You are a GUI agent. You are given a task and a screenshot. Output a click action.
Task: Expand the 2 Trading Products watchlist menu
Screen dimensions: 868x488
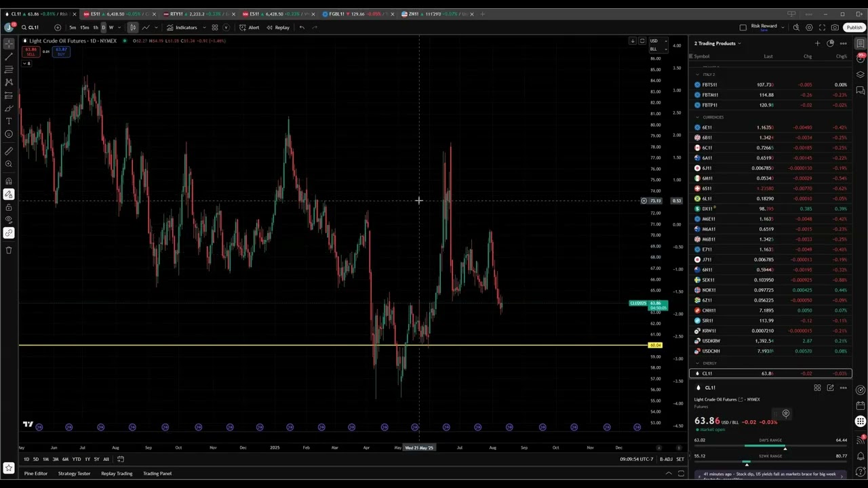click(x=717, y=43)
